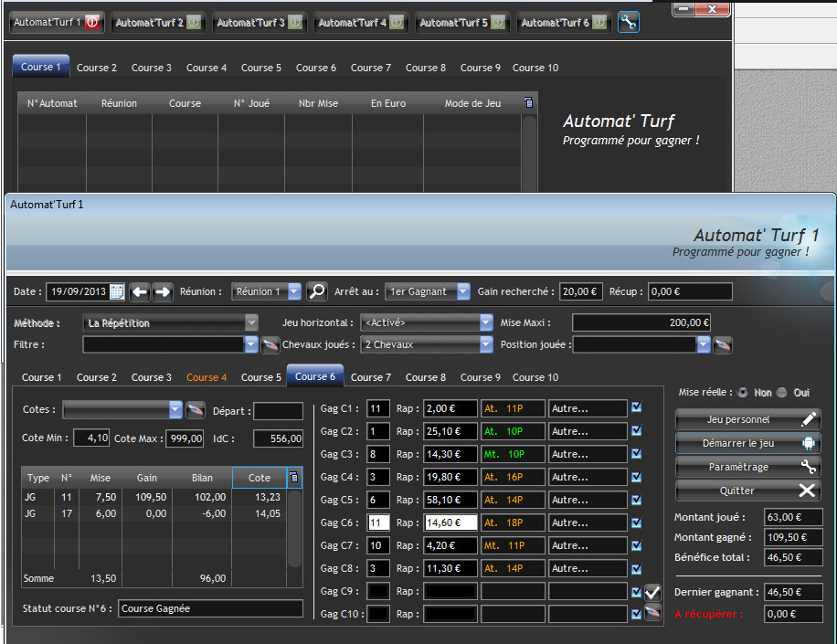
Task: Click the Paramètrage button
Action: click(747, 467)
